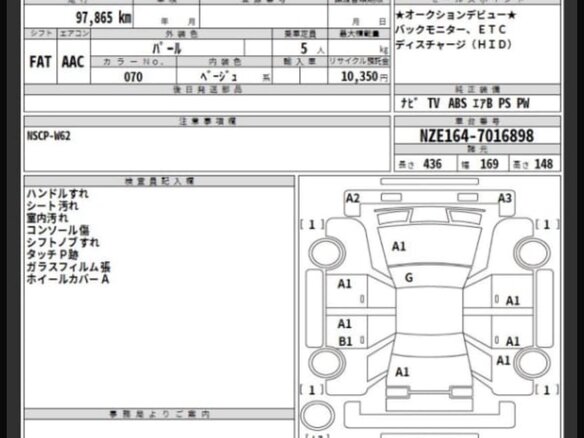Select width dimension 169

pyautogui.click(x=489, y=164)
